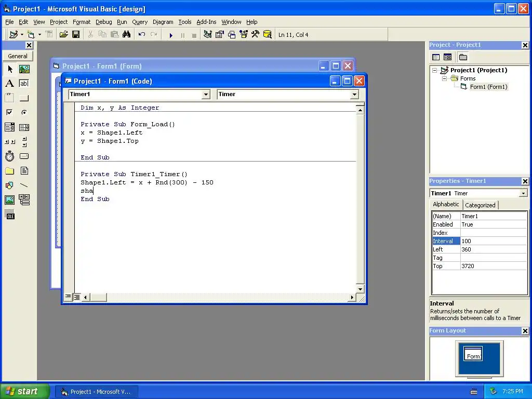Click the Add Standard EXE Project toolbar icon
This screenshot has height=399, width=532.
[14, 34]
